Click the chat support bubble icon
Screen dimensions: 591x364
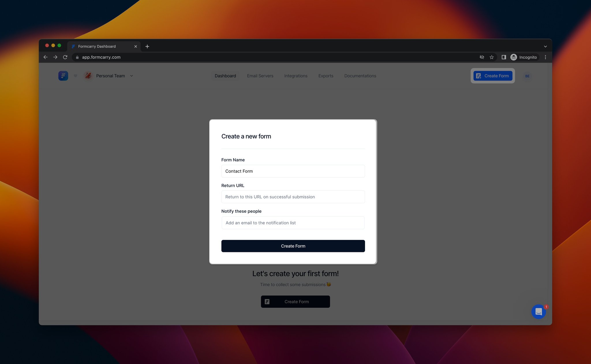539,311
